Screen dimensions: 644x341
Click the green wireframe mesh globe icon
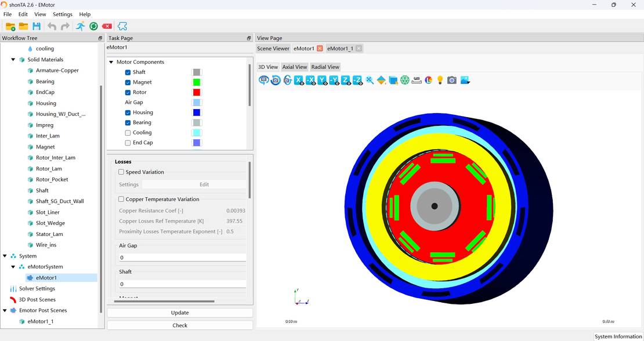[405, 80]
